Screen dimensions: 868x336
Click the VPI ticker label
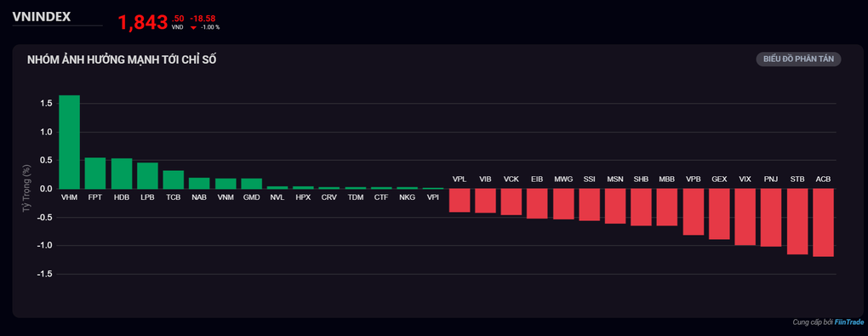point(433,197)
